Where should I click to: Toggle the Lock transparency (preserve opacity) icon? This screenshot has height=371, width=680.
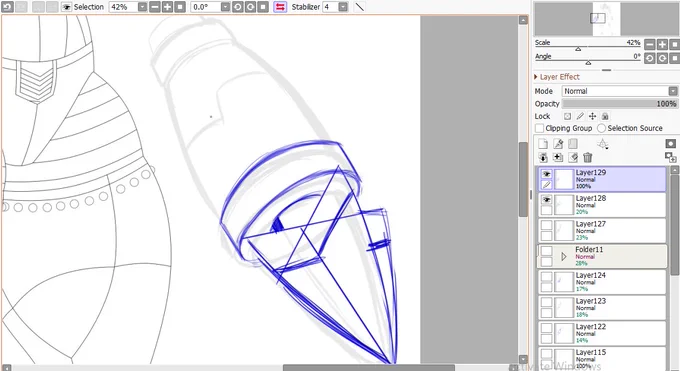click(x=567, y=116)
